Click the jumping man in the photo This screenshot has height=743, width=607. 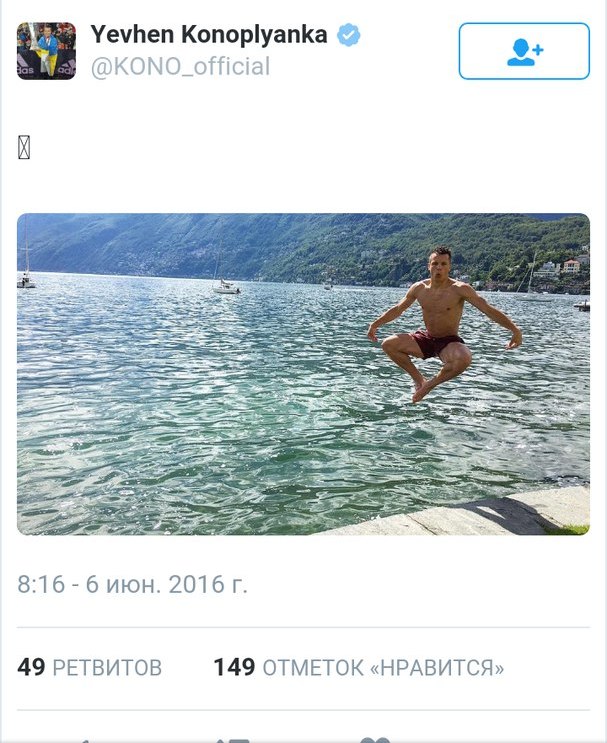click(x=443, y=324)
